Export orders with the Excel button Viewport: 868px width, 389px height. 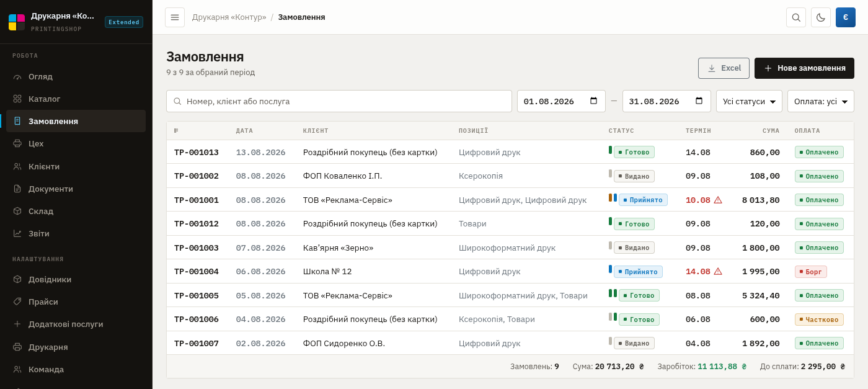pos(724,68)
